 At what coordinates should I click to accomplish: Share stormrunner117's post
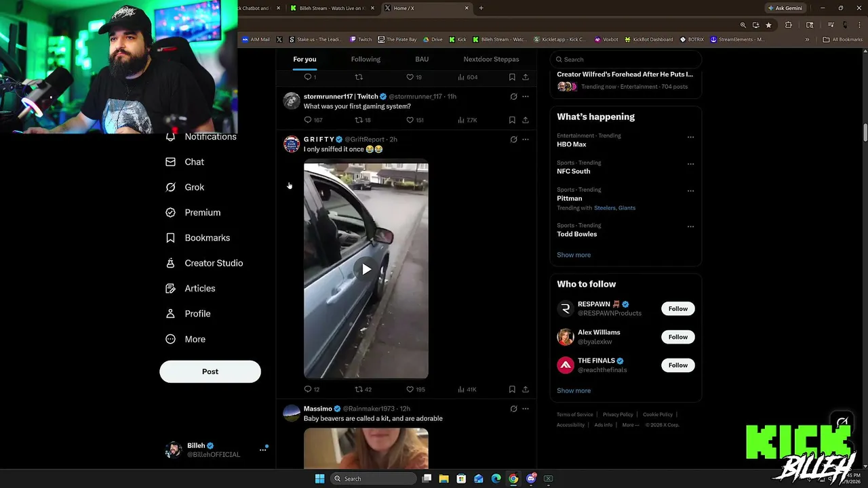[x=525, y=120]
